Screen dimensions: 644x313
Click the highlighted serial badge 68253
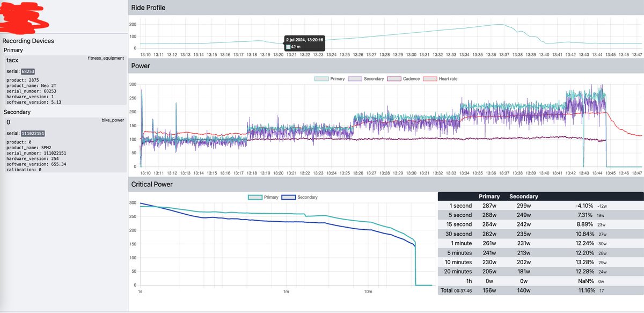pyautogui.click(x=29, y=71)
